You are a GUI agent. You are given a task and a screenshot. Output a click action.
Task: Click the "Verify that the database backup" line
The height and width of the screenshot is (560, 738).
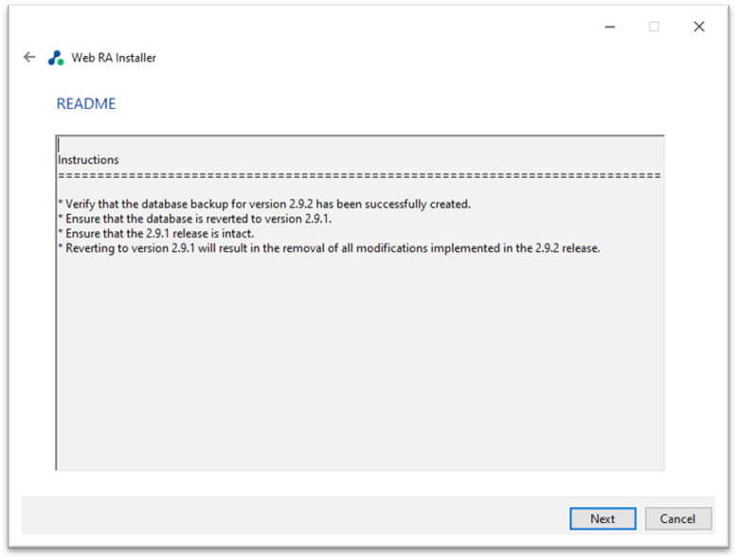[x=264, y=204]
